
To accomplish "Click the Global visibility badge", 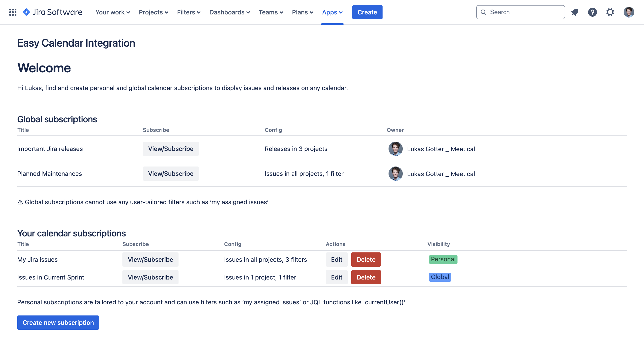I will [x=440, y=277].
